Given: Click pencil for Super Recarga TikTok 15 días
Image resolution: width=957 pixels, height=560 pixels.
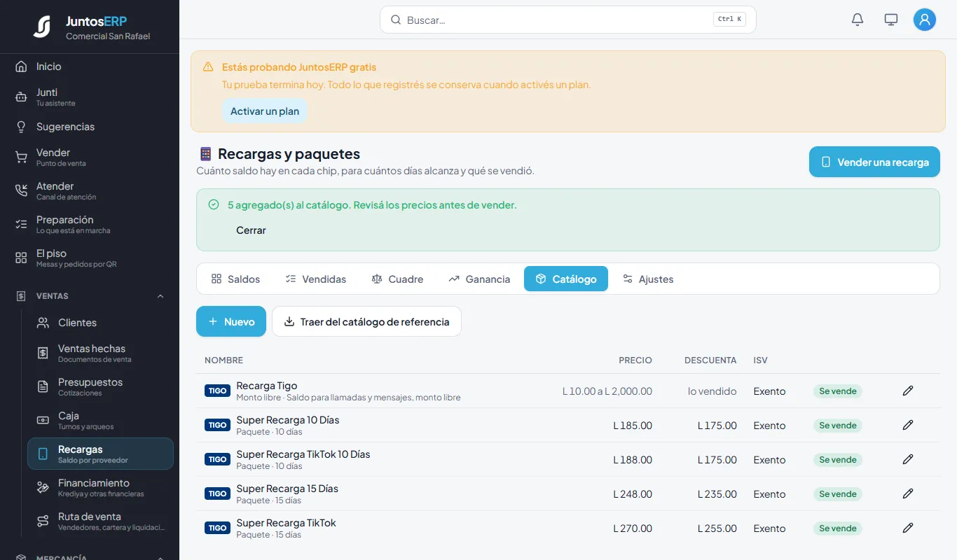Looking at the screenshot, I should pyautogui.click(x=908, y=528).
